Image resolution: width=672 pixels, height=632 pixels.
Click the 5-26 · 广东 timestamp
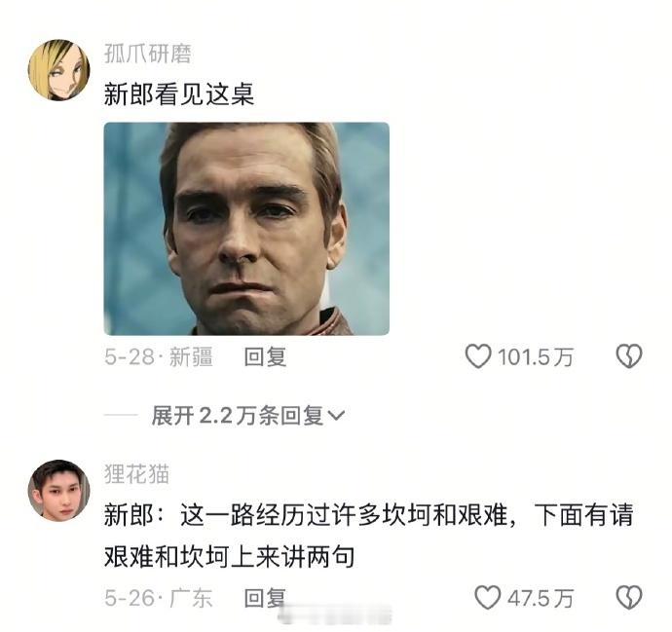pyautogui.click(x=158, y=598)
